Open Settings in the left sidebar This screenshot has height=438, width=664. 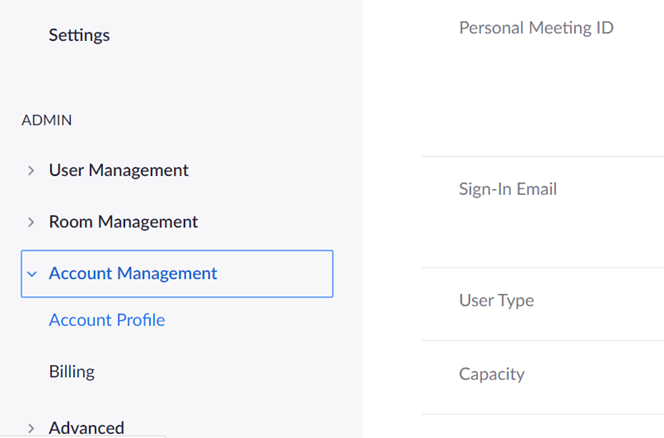(79, 35)
